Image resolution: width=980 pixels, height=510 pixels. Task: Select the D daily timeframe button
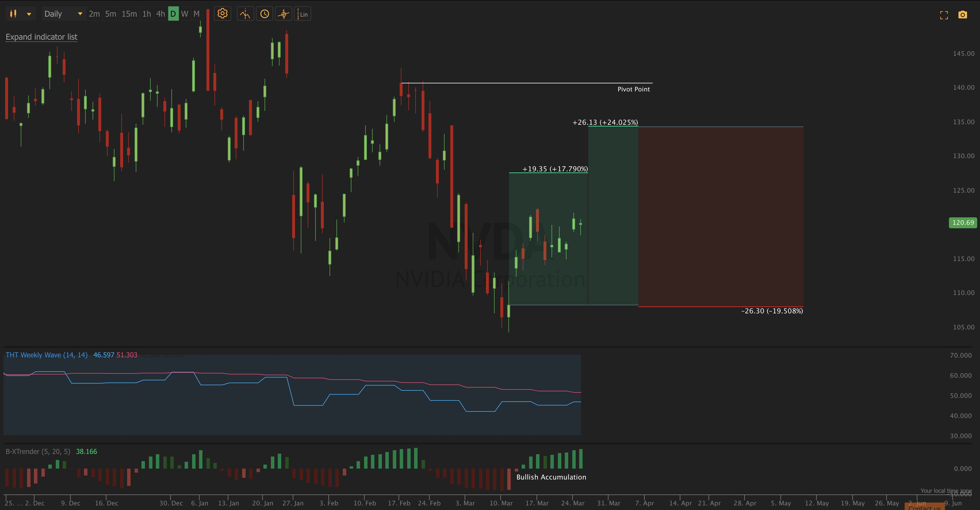coord(173,14)
